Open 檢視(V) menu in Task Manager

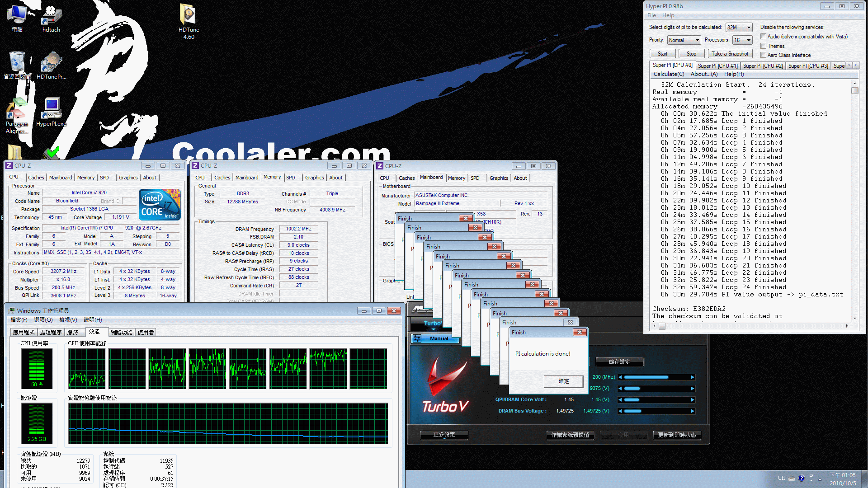click(68, 320)
